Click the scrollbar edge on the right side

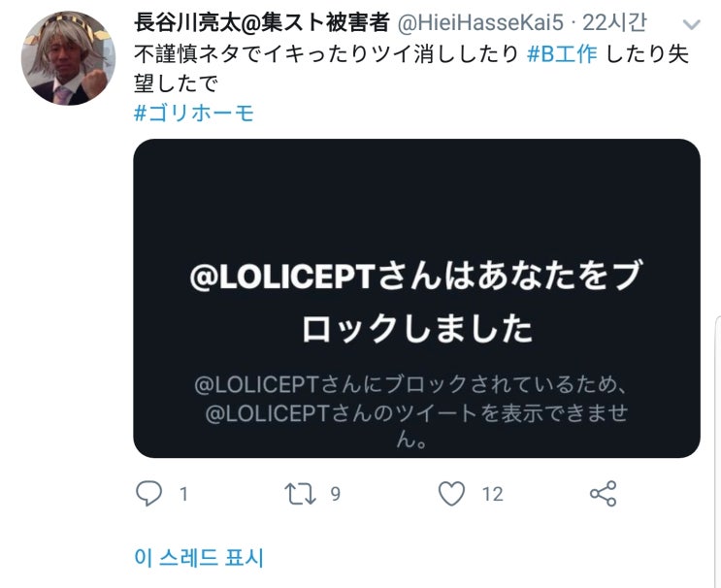tap(718, 450)
